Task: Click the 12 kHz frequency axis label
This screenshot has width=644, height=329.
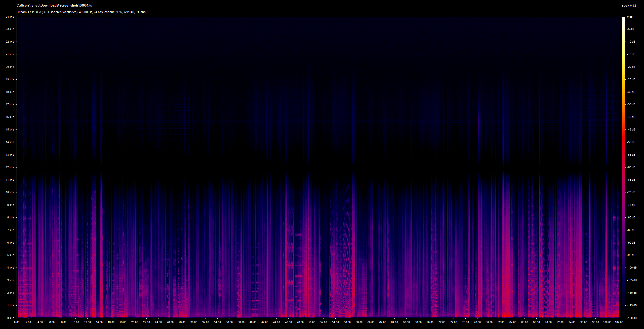Action: point(10,167)
